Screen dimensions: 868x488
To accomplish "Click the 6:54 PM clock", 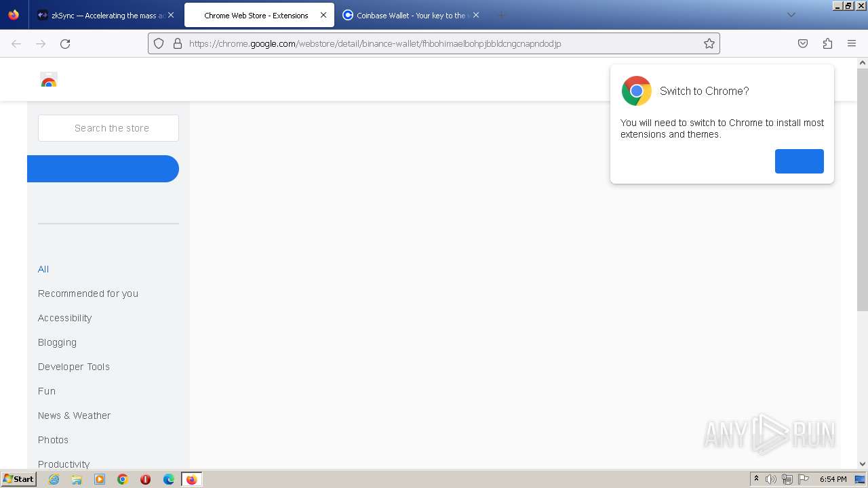I will click(833, 479).
